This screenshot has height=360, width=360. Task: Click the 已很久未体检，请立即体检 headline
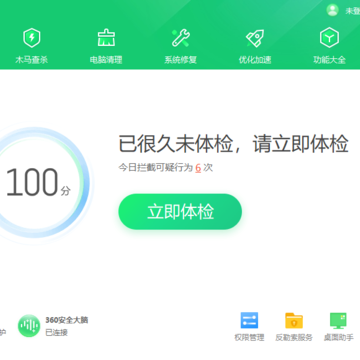point(234,144)
